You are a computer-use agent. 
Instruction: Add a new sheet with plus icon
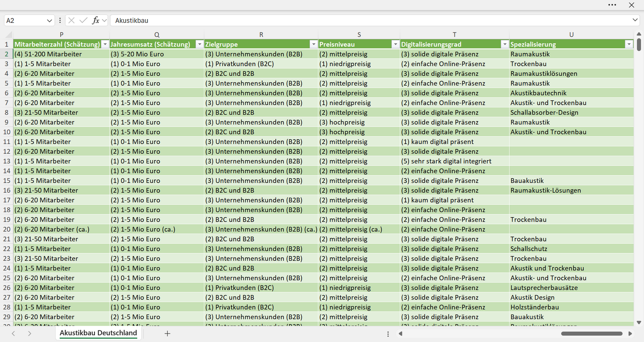point(168,334)
